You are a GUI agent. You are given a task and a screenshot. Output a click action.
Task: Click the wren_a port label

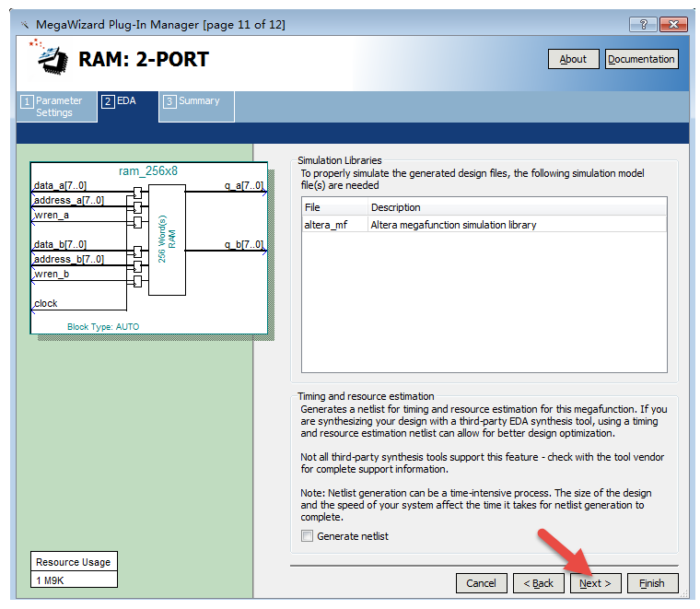52,216
